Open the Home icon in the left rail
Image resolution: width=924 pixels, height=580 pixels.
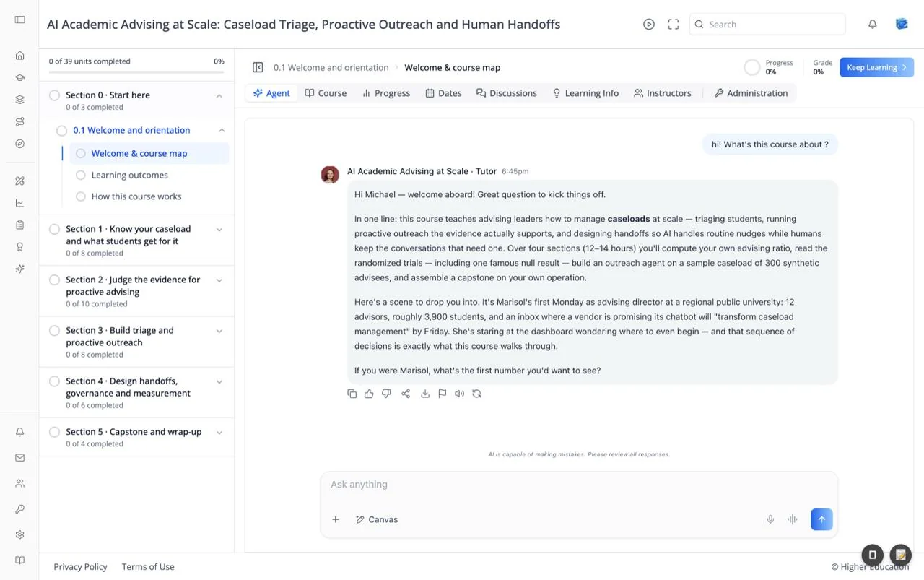[x=19, y=56]
